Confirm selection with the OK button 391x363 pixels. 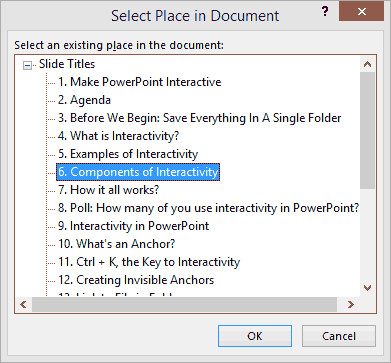pos(255,336)
